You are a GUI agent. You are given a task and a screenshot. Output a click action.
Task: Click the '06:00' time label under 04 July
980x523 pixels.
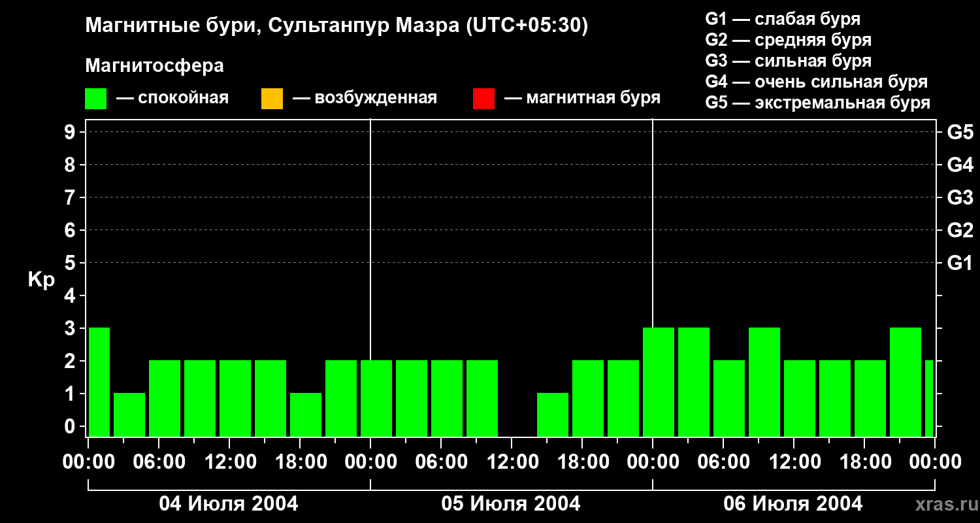[x=159, y=462]
